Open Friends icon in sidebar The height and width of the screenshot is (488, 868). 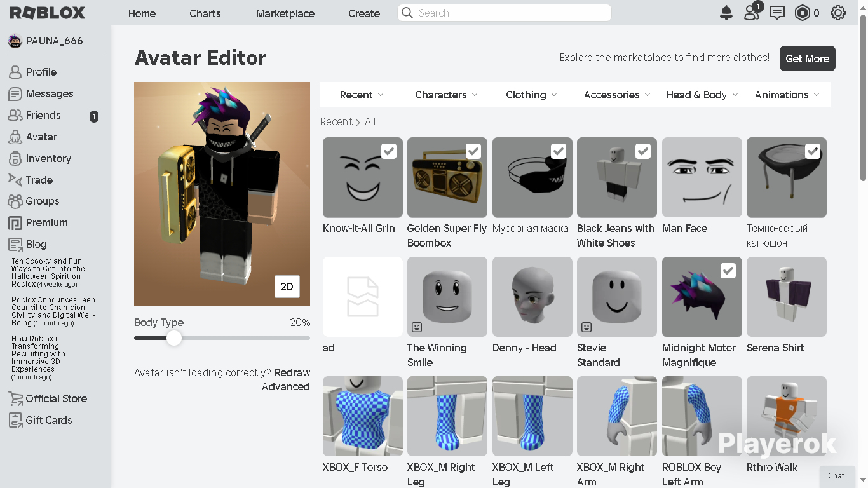pos(15,115)
